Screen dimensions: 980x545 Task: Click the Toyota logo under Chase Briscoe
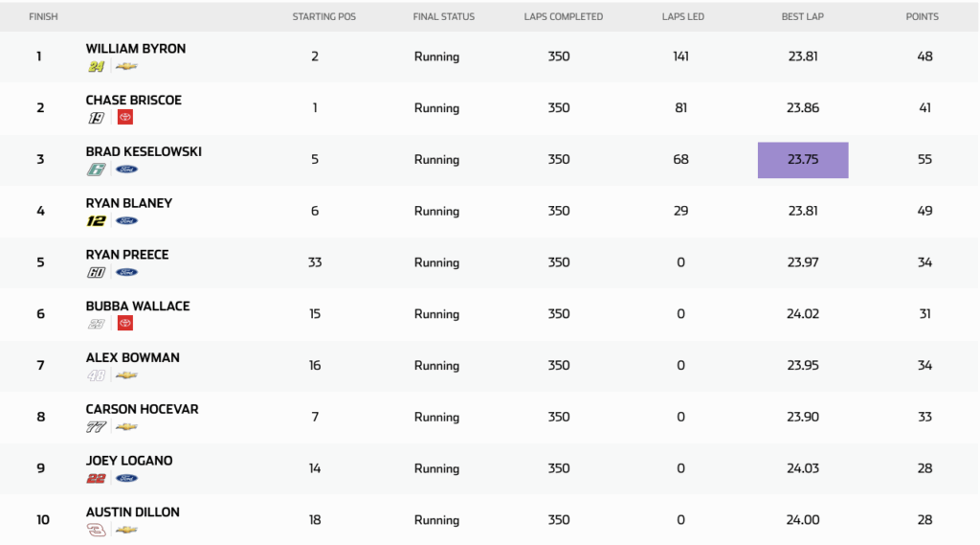pyautogui.click(x=125, y=118)
